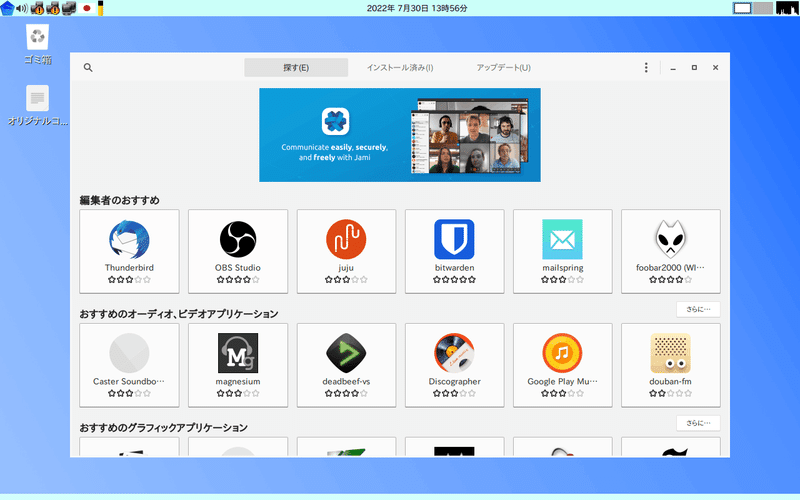Click the yellow battery level indicator

(x=101, y=8)
